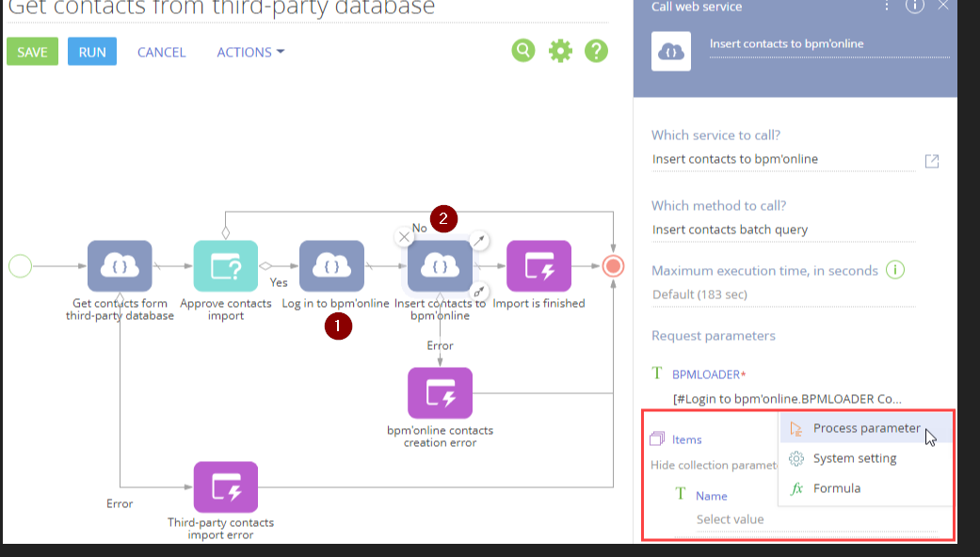Click the web service cloud icon in header
The width and height of the screenshot is (980, 557).
coord(671,51)
